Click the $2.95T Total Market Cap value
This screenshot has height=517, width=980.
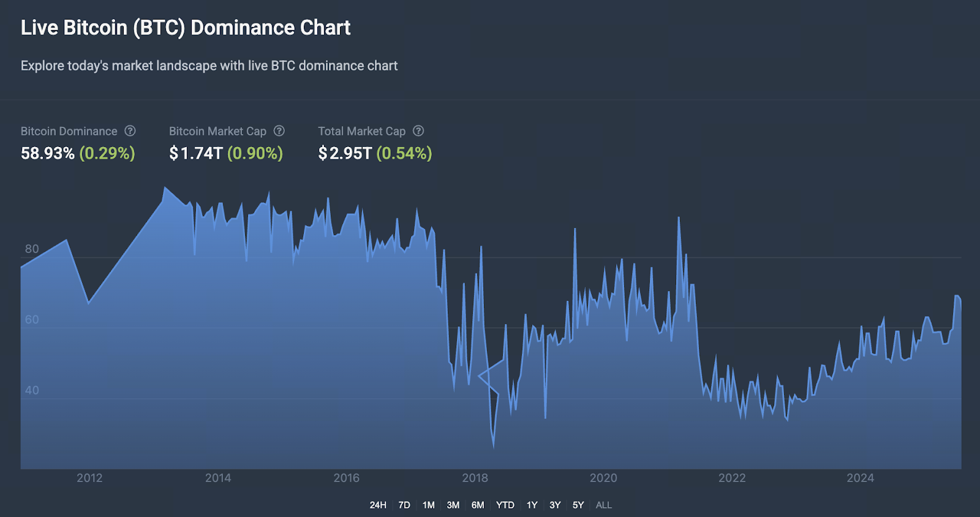pos(345,153)
